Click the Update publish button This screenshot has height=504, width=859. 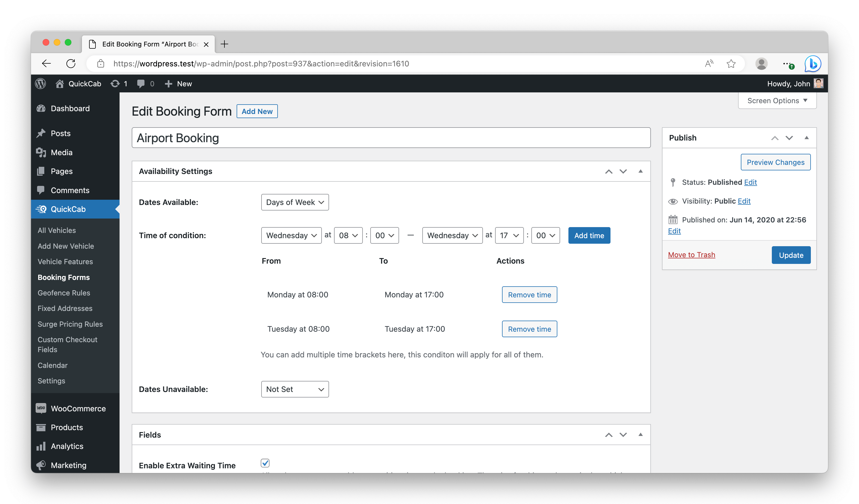[791, 254]
